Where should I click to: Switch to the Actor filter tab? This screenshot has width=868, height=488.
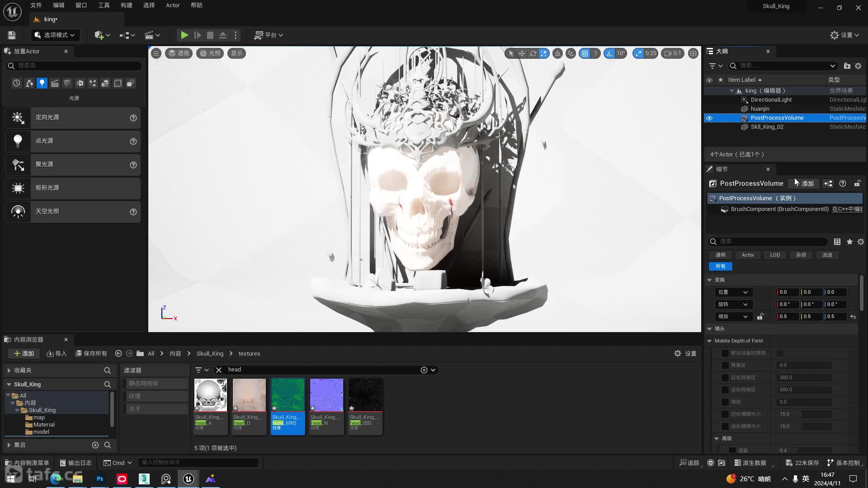748,255
